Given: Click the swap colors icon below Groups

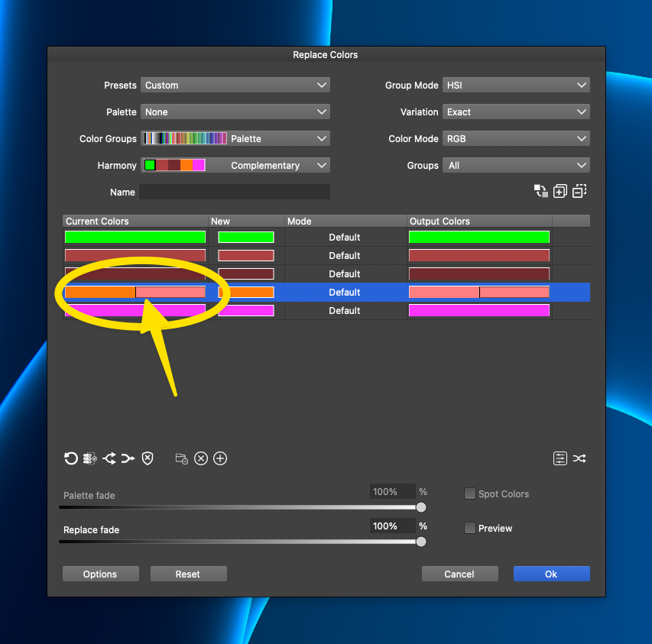Looking at the screenshot, I should click(540, 192).
